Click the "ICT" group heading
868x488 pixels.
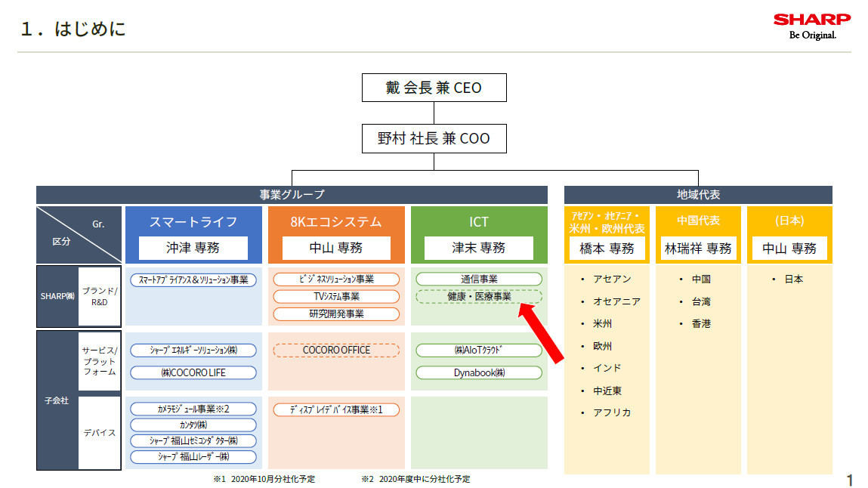pos(479,222)
